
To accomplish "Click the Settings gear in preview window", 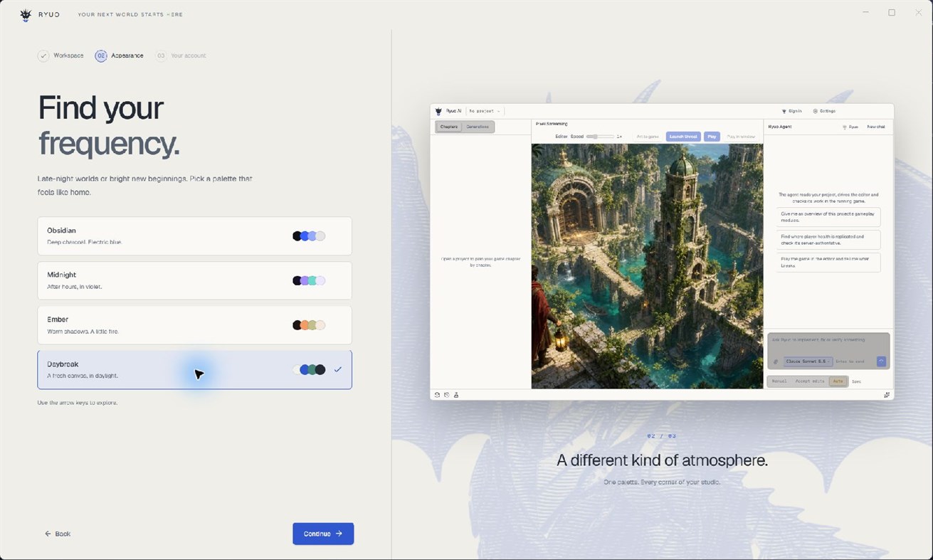I will point(824,111).
